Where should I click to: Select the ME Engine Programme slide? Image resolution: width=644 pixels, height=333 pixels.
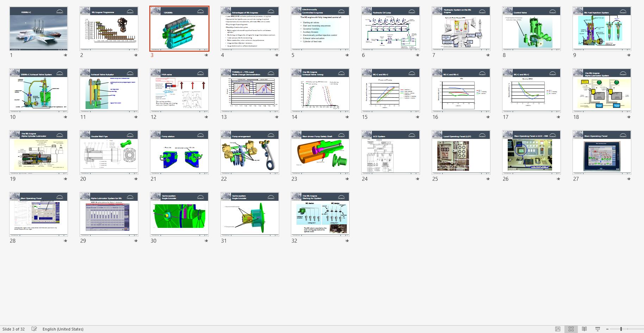click(109, 28)
